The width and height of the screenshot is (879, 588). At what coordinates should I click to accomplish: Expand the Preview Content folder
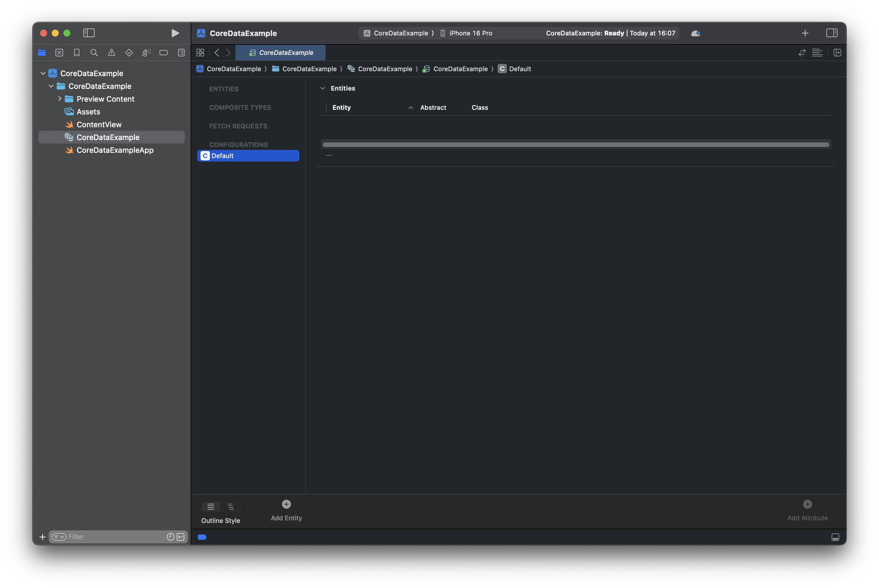click(x=59, y=99)
